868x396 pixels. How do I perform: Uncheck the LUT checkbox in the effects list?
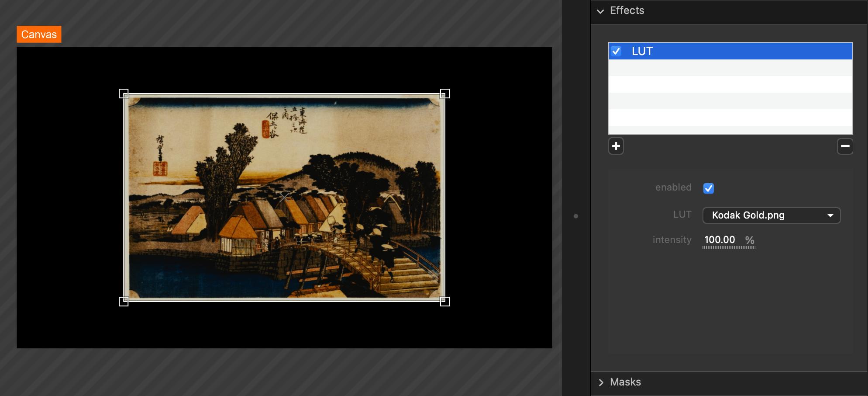point(616,51)
